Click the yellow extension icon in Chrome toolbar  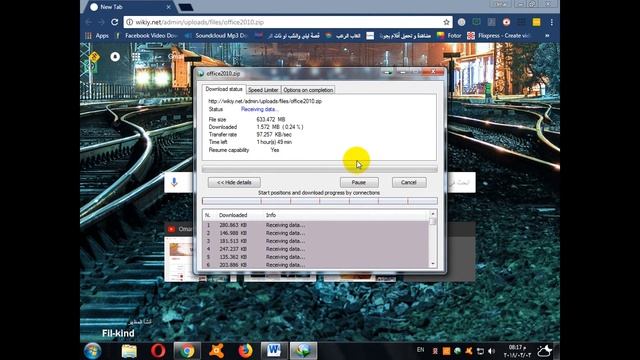[x=536, y=22]
